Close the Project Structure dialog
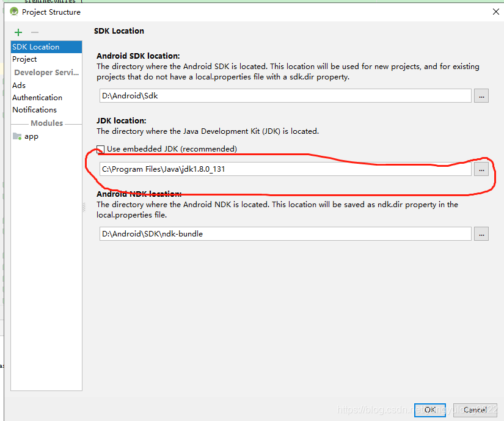504x421 pixels. click(x=496, y=12)
